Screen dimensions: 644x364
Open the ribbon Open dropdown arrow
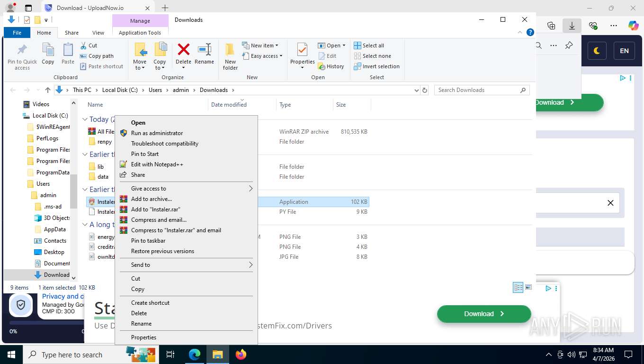(344, 45)
